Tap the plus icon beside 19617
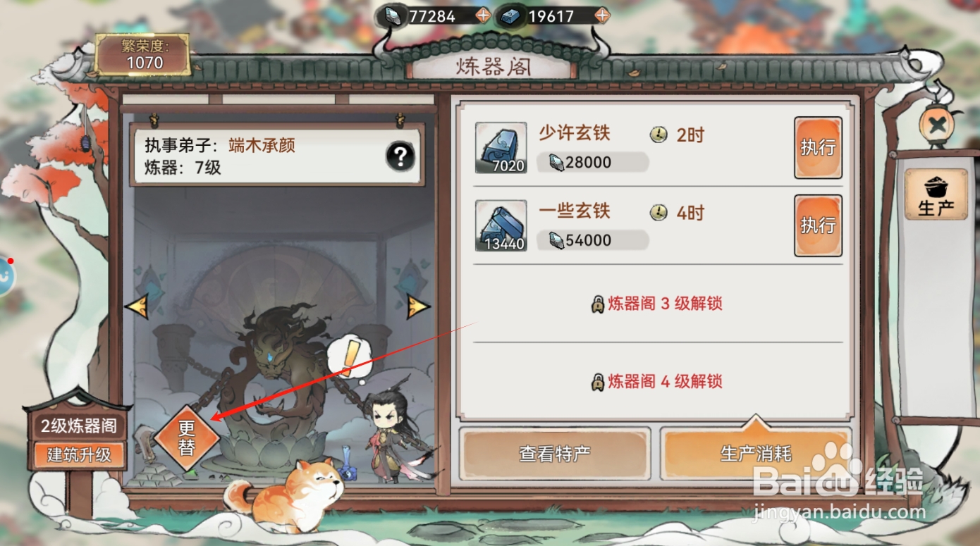This screenshot has width=980, height=546. pyautogui.click(x=602, y=15)
